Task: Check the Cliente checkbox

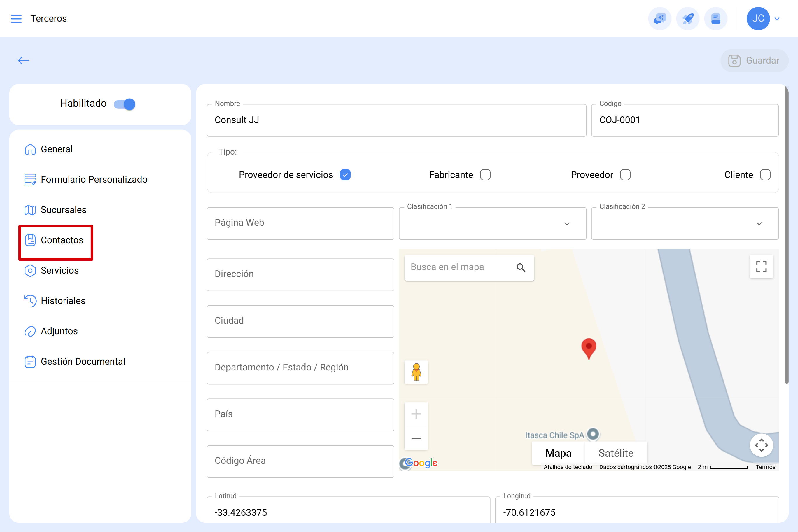Action: click(765, 175)
